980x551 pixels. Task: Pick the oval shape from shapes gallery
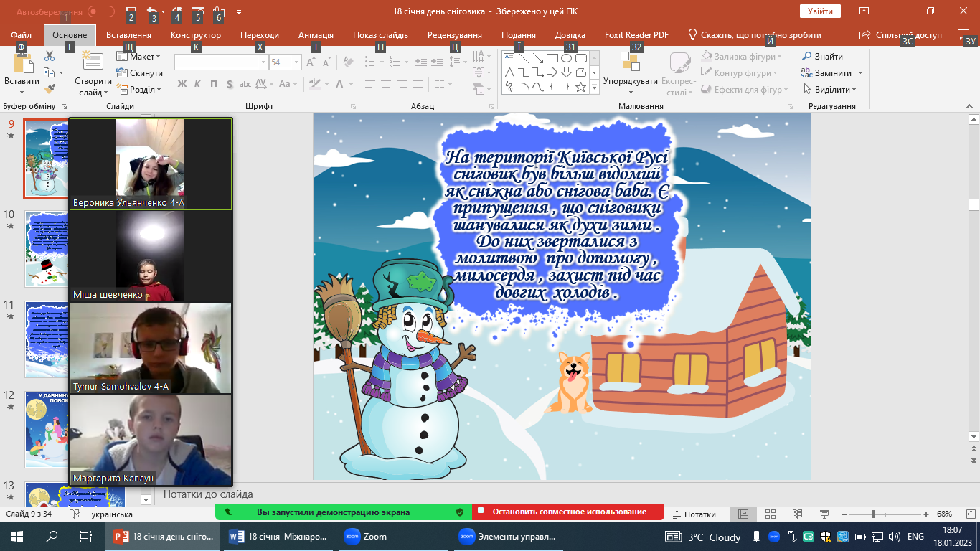pyautogui.click(x=567, y=58)
